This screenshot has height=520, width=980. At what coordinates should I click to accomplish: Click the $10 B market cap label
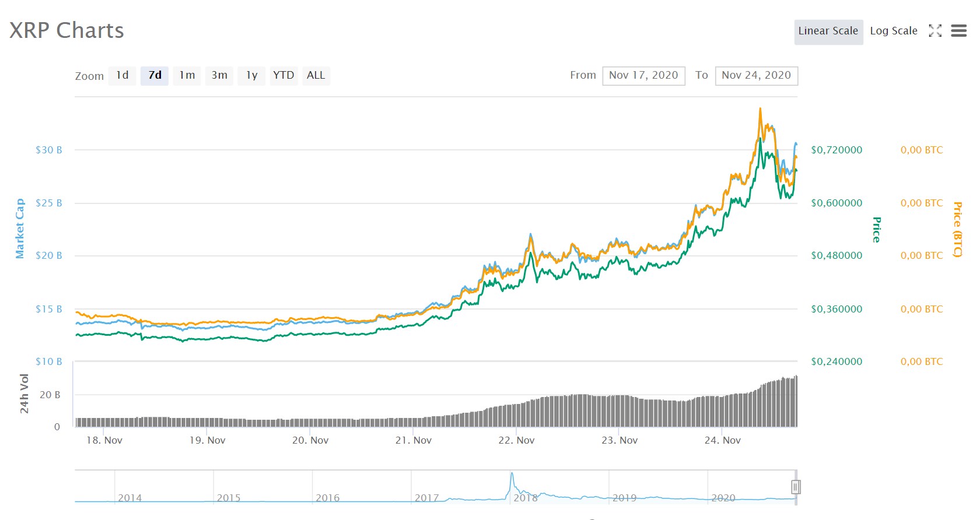(49, 361)
